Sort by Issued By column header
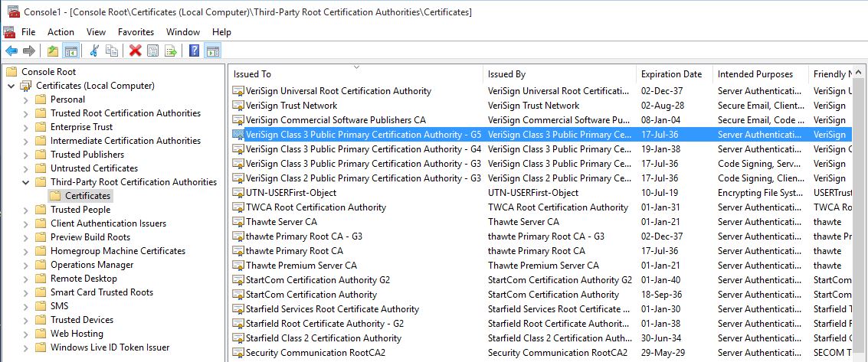This screenshot has width=868, height=362. 560,74
